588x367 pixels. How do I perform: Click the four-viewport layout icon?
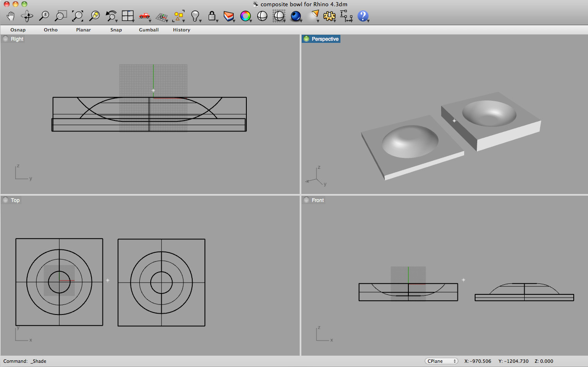[x=128, y=16]
